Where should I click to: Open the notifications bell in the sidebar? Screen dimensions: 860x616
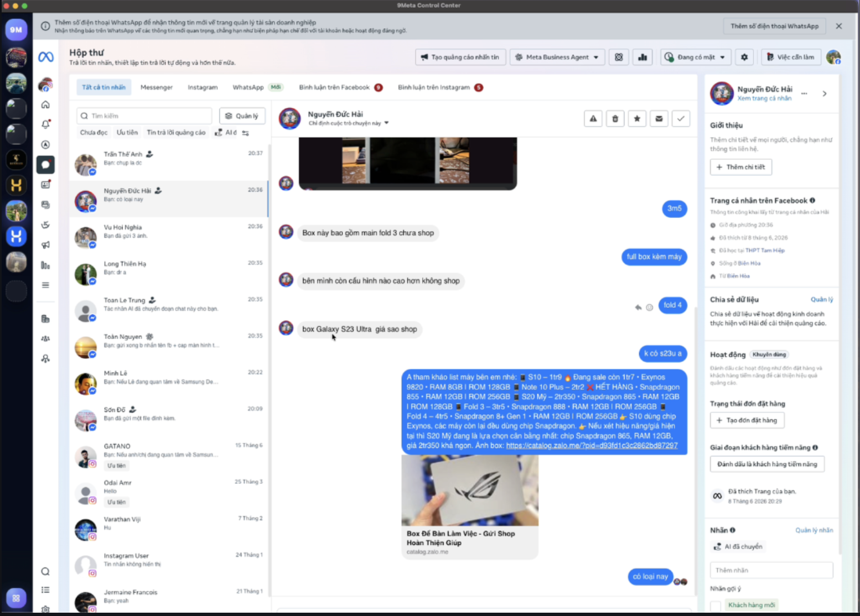[45, 124]
